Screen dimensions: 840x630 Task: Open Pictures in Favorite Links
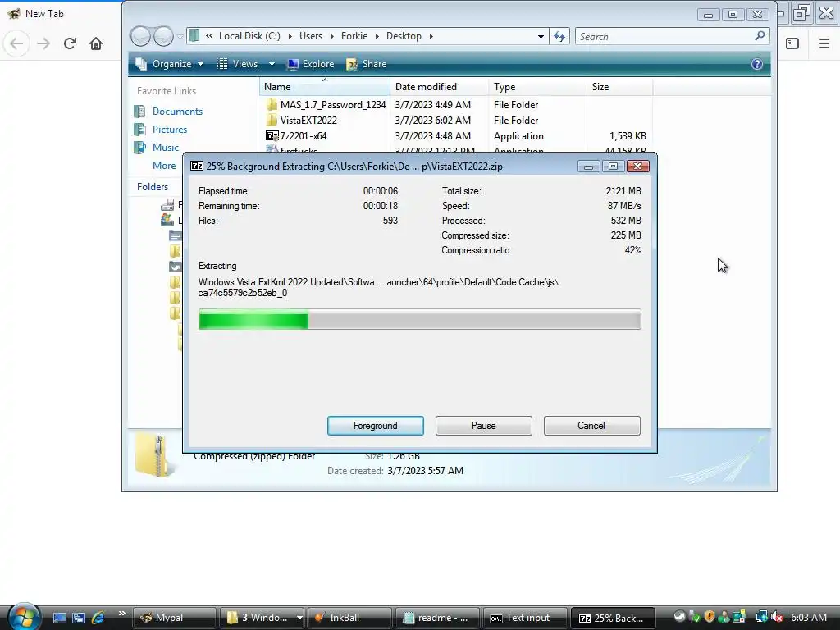tap(169, 130)
